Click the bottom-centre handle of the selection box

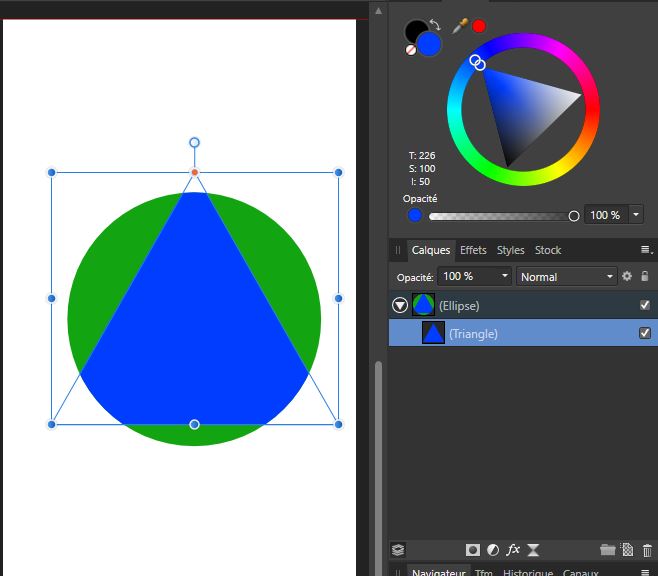pos(194,425)
